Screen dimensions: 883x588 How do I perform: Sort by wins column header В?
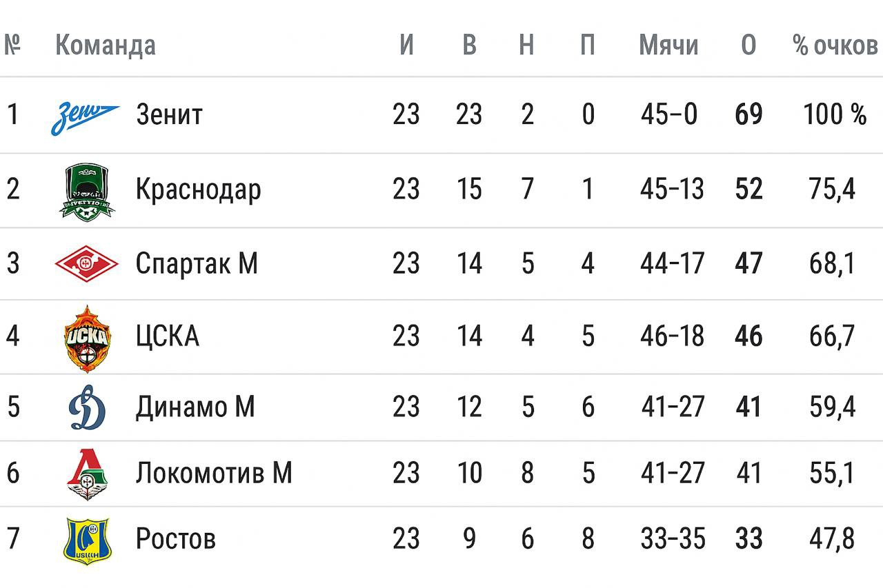[x=469, y=45]
